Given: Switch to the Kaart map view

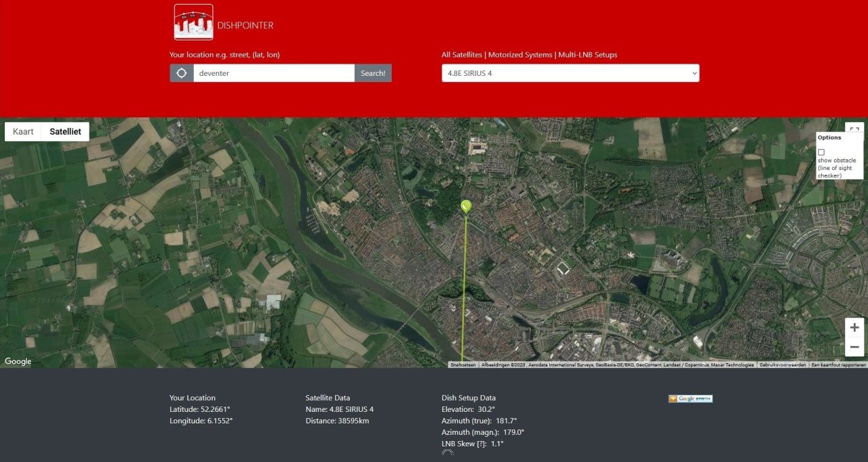Looking at the screenshot, I should click(x=23, y=131).
